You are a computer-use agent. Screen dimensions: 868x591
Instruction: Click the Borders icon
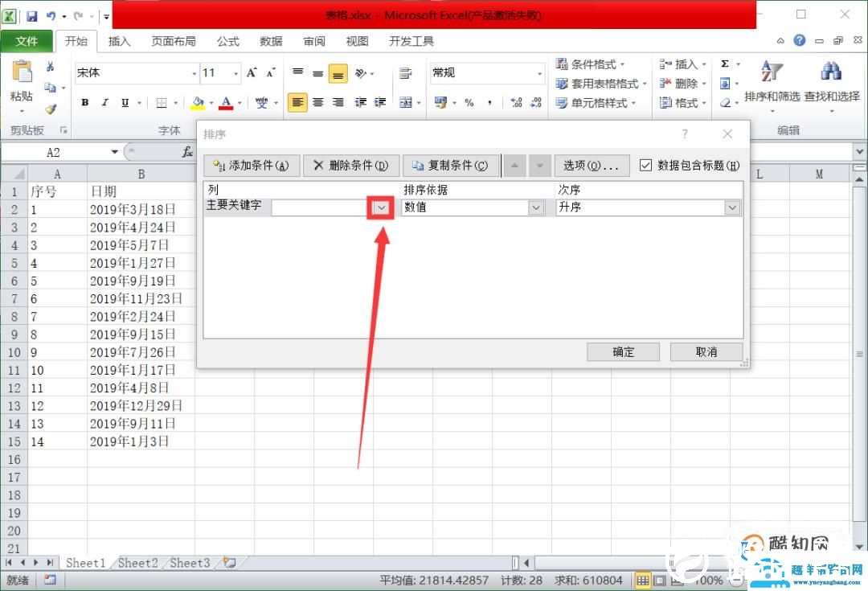(161, 102)
